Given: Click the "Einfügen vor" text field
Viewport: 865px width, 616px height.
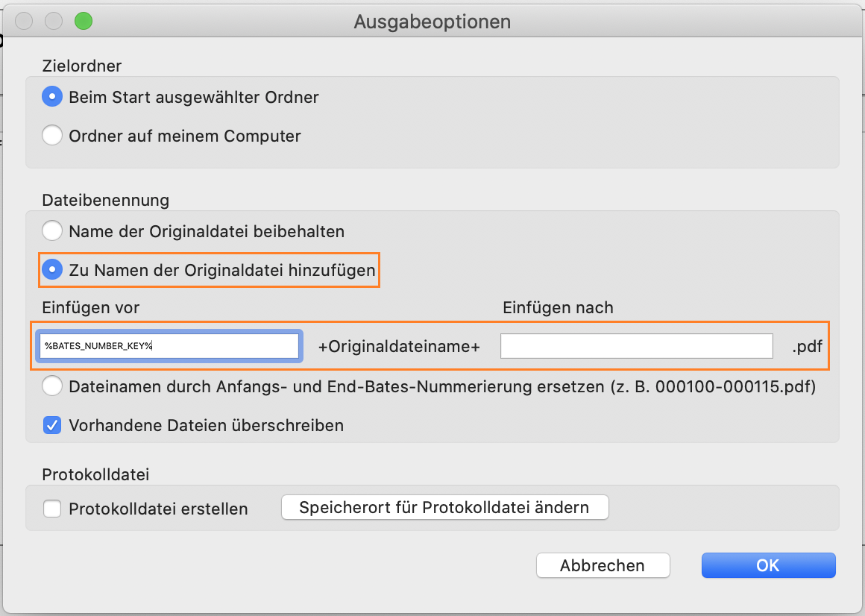Looking at the screenshot, I should (x=170, y=346).
